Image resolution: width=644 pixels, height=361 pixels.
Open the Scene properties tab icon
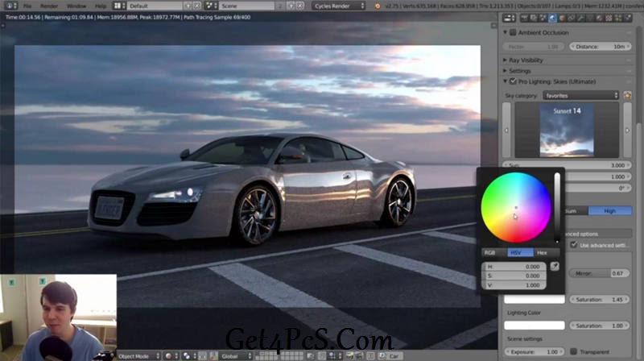543,18
